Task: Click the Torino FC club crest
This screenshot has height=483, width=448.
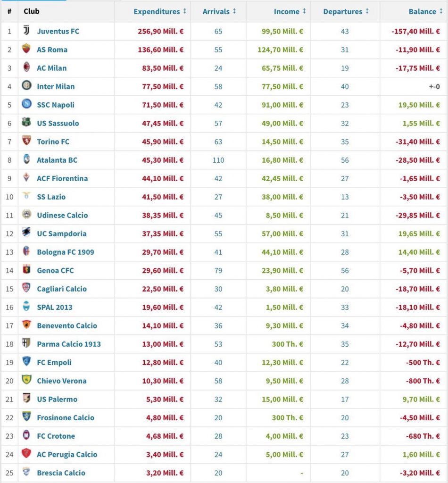Action: tap(26, 141)
